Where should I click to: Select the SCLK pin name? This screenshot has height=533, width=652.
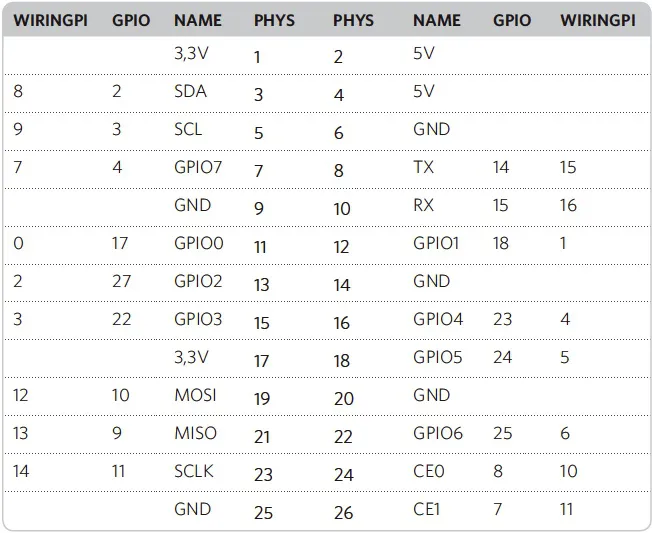(x=194, y=471)
